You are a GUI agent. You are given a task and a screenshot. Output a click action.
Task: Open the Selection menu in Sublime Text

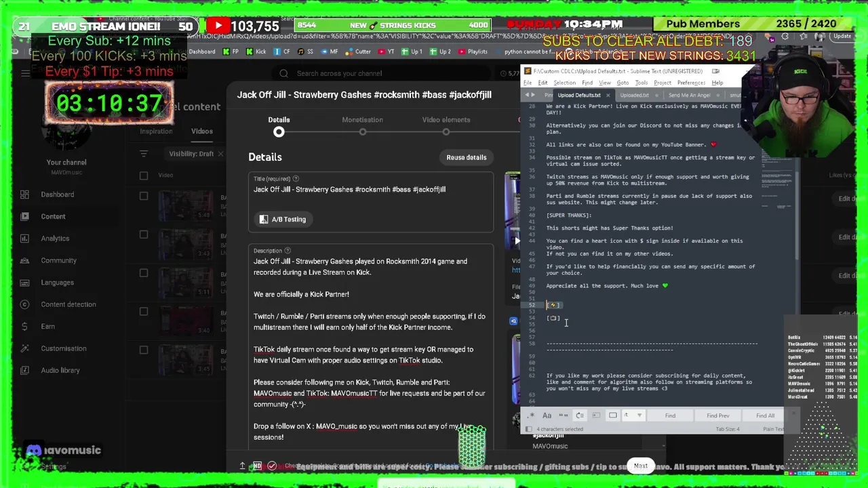(x=564, y=83)
